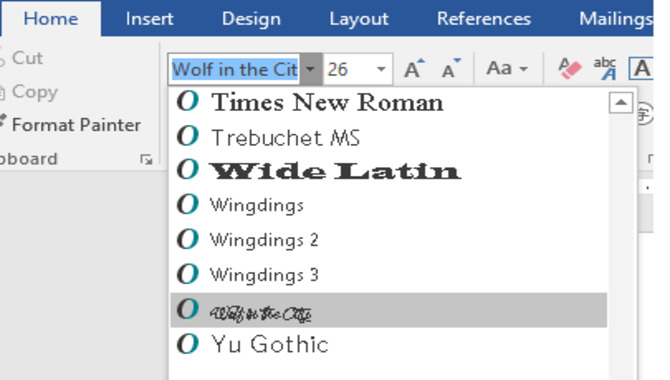Select Times New Roman font
The width and height of the screenshot is (670, 380).
tap(388, 103)
